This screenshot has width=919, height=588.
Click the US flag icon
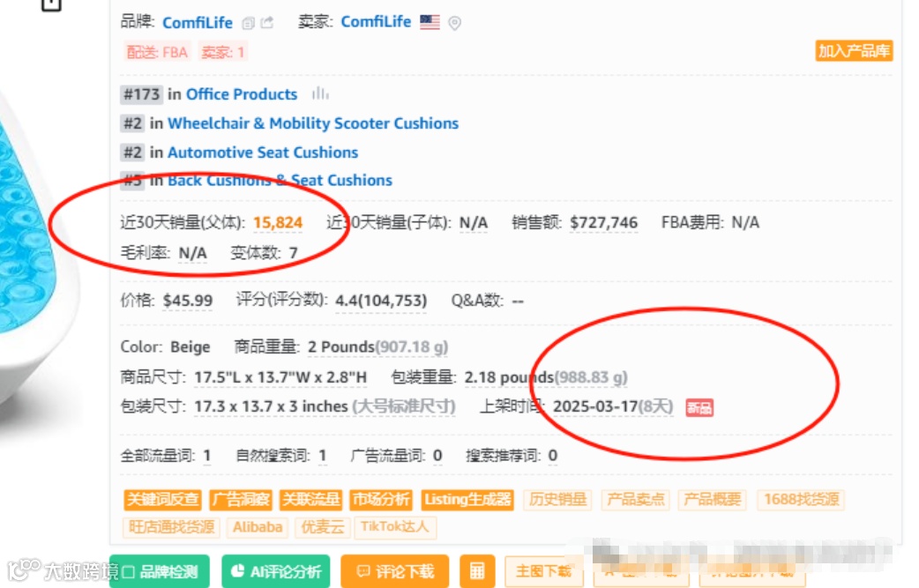coord(430,22)
